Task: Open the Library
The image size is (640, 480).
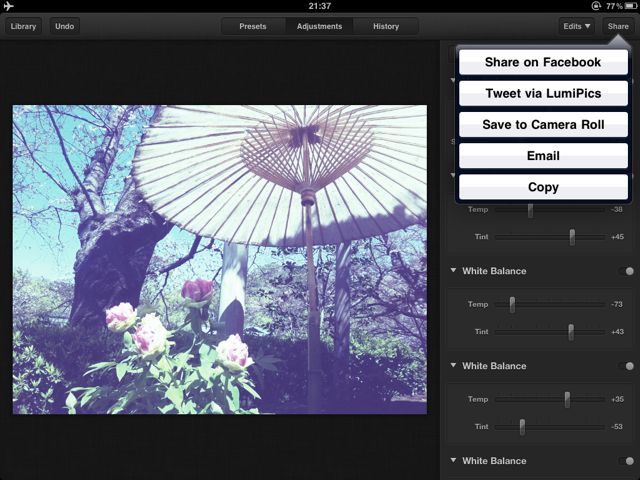Action: point(23,26)
